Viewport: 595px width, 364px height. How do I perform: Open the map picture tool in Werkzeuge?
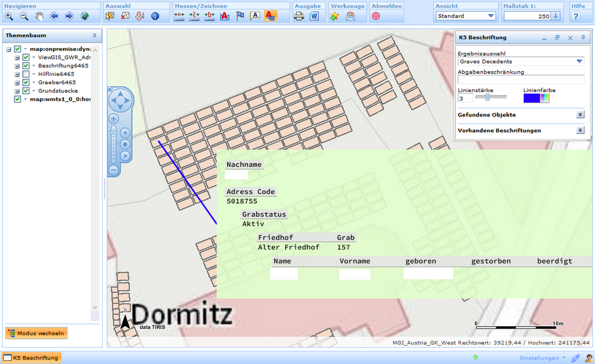point(350,16)
